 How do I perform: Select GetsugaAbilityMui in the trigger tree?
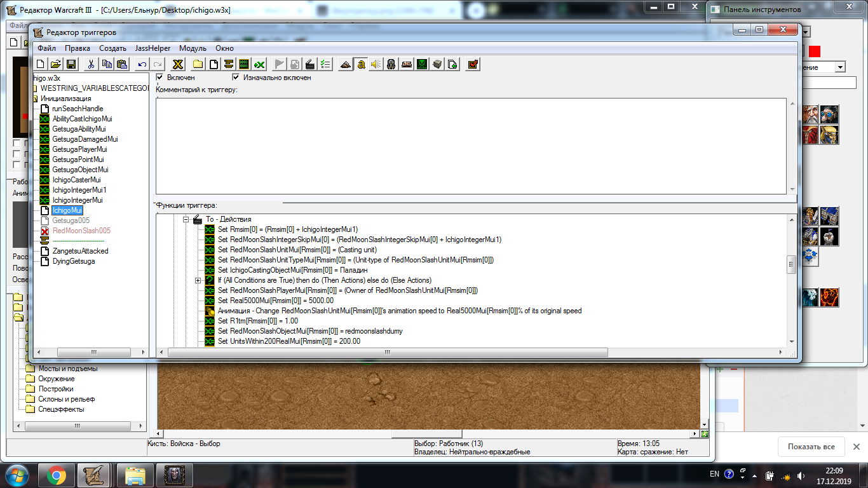[79, 129]
